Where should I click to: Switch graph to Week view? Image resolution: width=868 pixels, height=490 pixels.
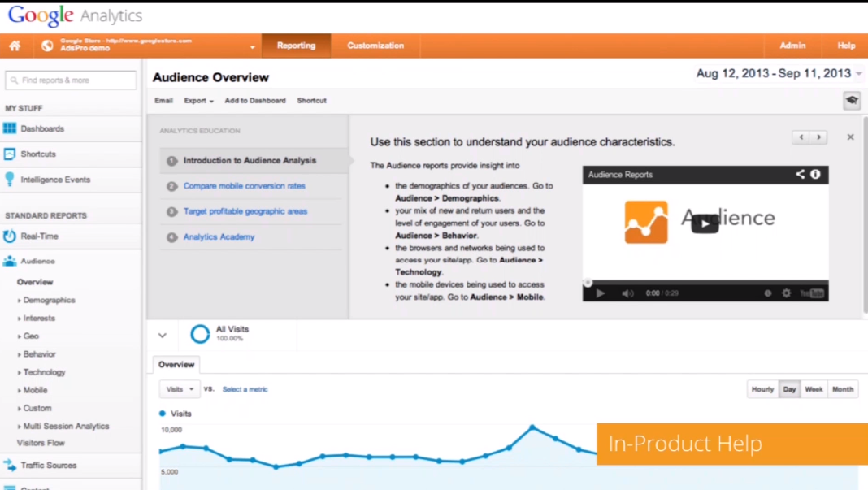pyautogui.click(x=814, y=389)
